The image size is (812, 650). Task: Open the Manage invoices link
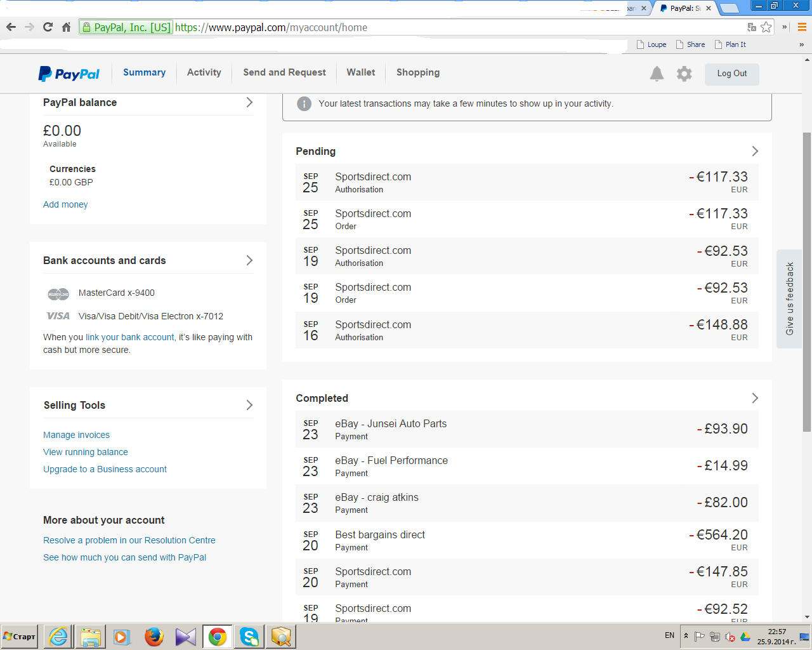click(76, 435)
